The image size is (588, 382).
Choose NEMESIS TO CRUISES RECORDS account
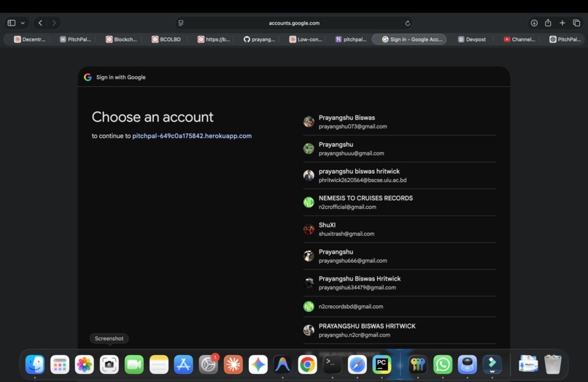click(x=399, y=202)
